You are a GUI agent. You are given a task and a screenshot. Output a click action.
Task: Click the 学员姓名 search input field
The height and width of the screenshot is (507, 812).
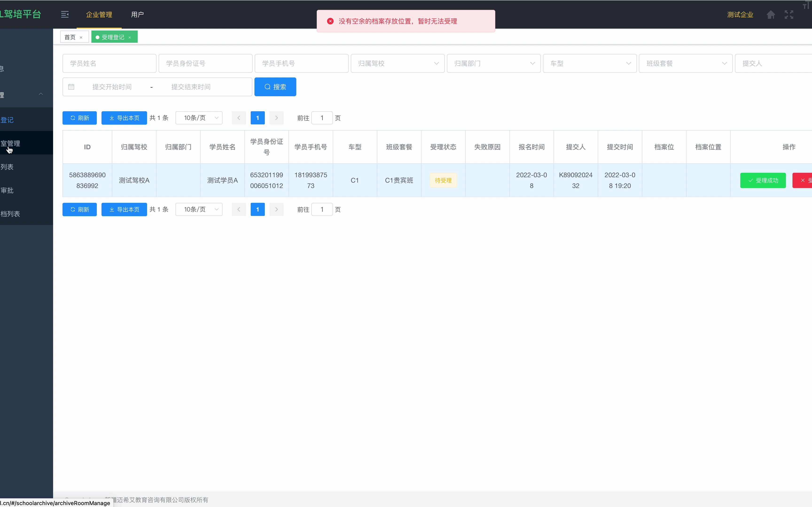pyautogui.click(x=109, y=63)
